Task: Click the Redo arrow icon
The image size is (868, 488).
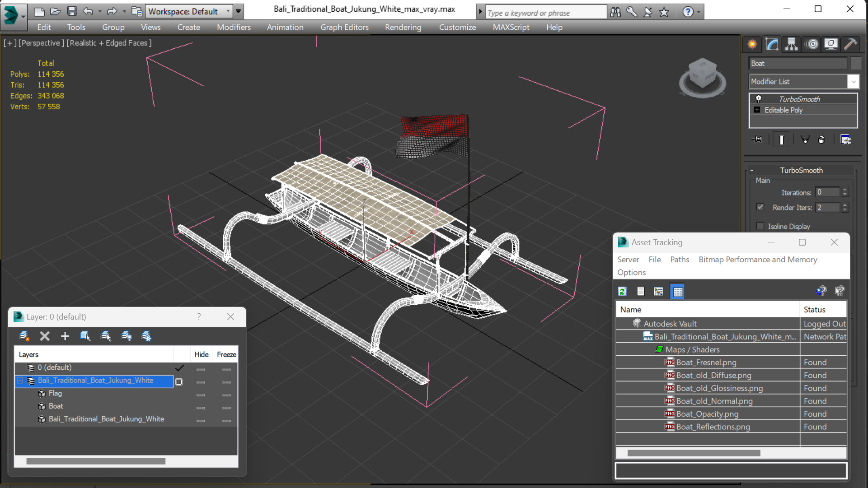Action: [112, 11]
